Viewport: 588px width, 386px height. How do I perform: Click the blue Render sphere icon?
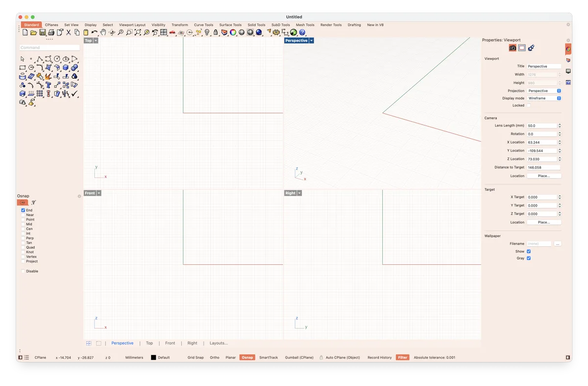[x=259, y=32]
